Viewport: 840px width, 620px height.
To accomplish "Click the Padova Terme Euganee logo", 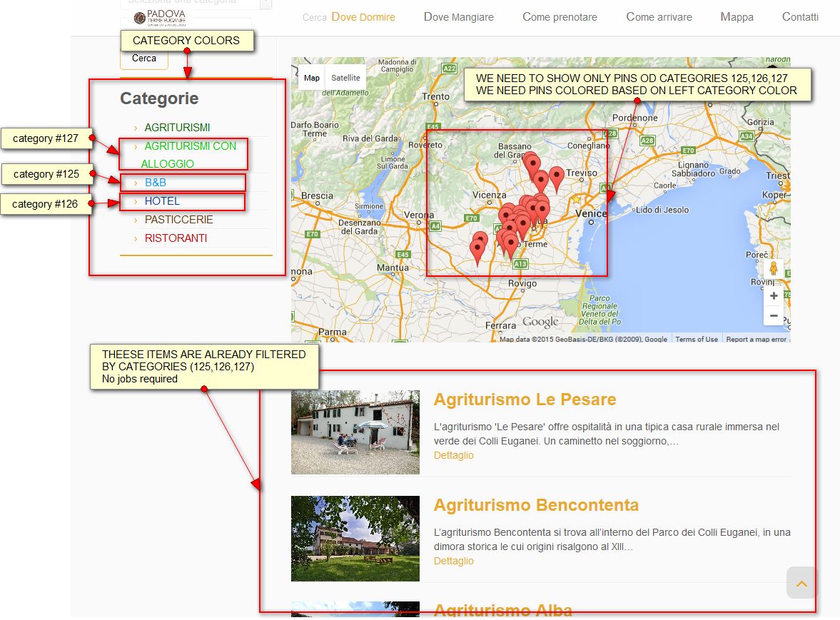I will point(160,18).
